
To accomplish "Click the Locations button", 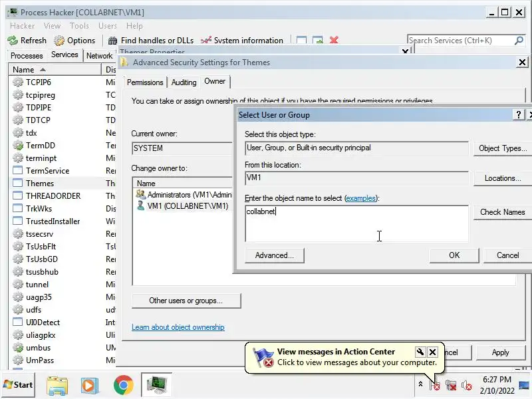I will (503, 178).
